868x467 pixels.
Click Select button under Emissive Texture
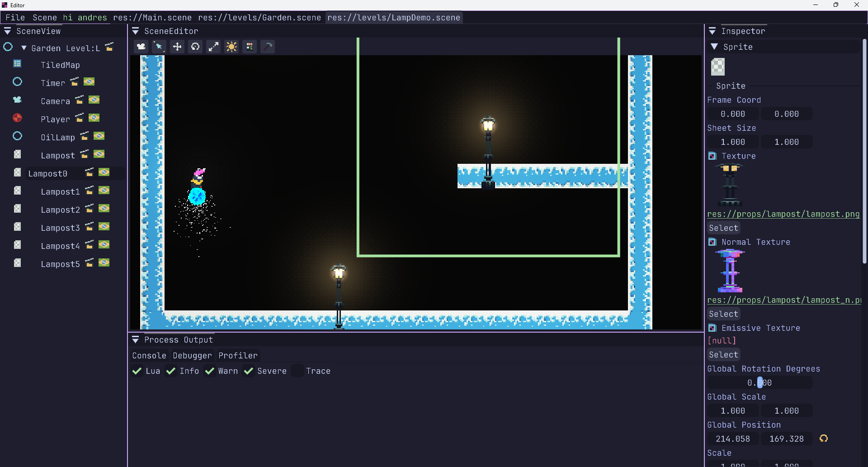[x=723, y=355]
